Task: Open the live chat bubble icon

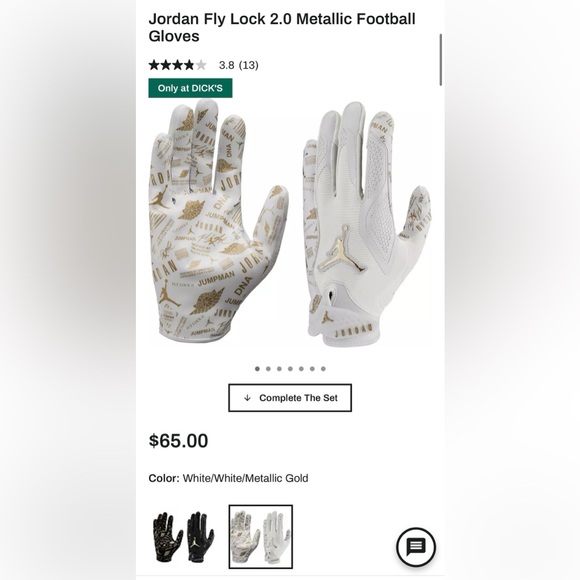Action: pyautogui.click(x=416, y=547)
